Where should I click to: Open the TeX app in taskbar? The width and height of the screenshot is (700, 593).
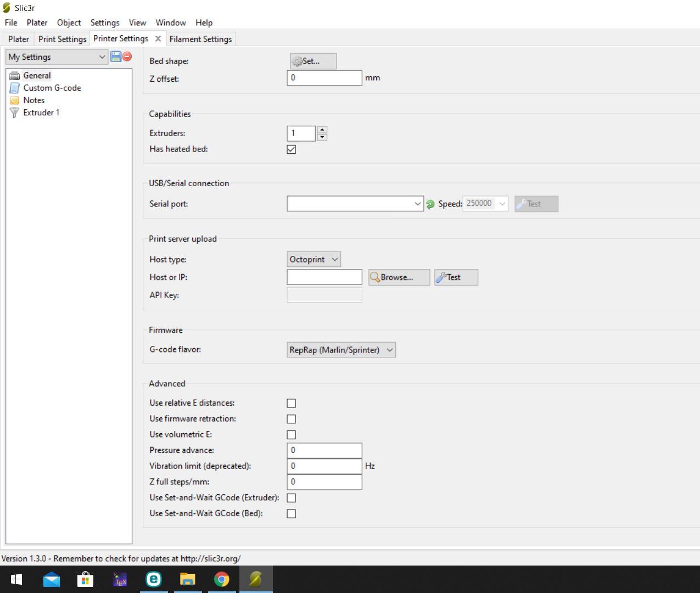click(120, 579)
